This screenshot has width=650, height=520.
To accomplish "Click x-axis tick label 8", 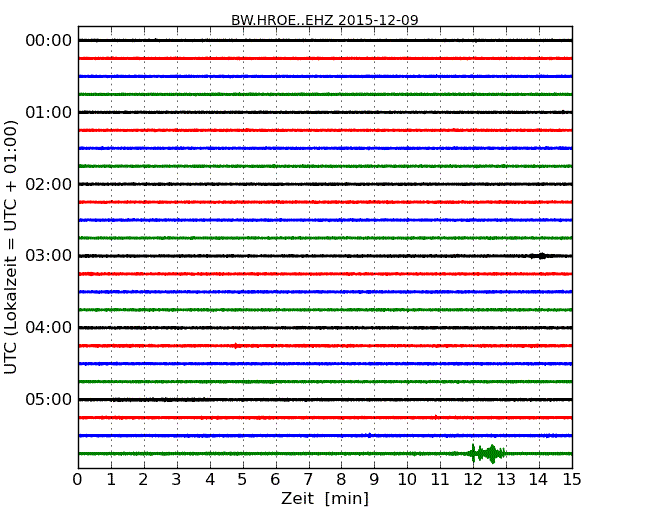I will pyautogui.click(x=341, y=480).
